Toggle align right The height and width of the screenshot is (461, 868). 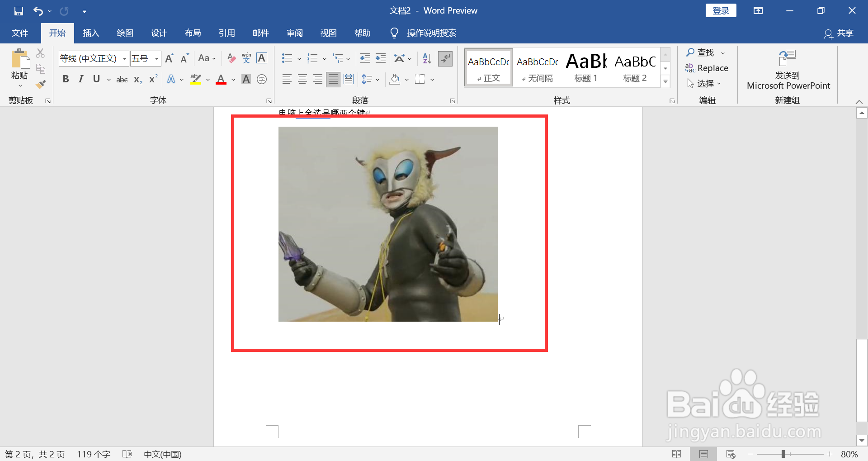[318, 80]
